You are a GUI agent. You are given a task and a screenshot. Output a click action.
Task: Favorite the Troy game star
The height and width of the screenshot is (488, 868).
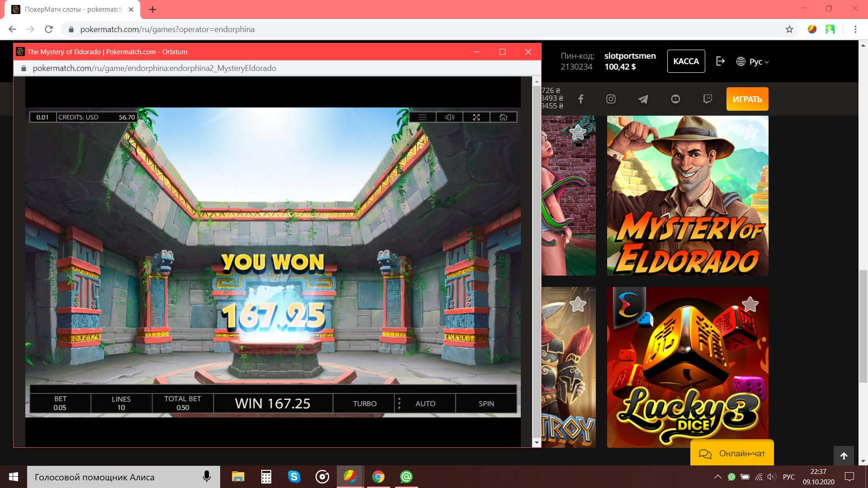pyautogui.click(x=578, y=304)
